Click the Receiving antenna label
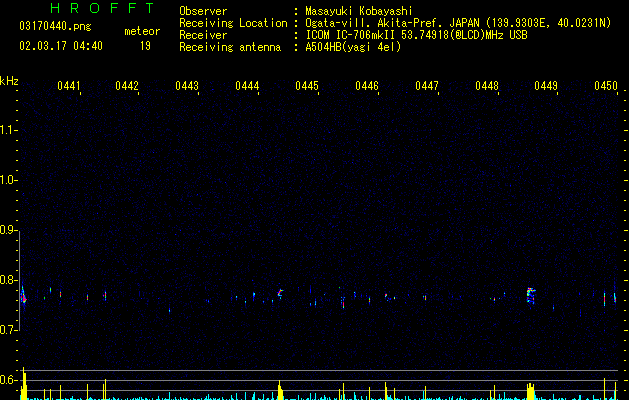This screenshot has height=400, width=629. coord(230,47)
